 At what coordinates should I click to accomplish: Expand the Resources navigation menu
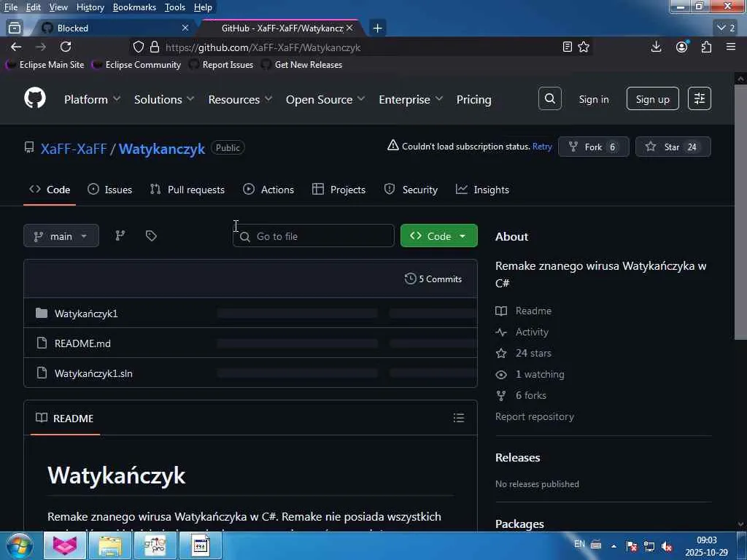point(240,99)
